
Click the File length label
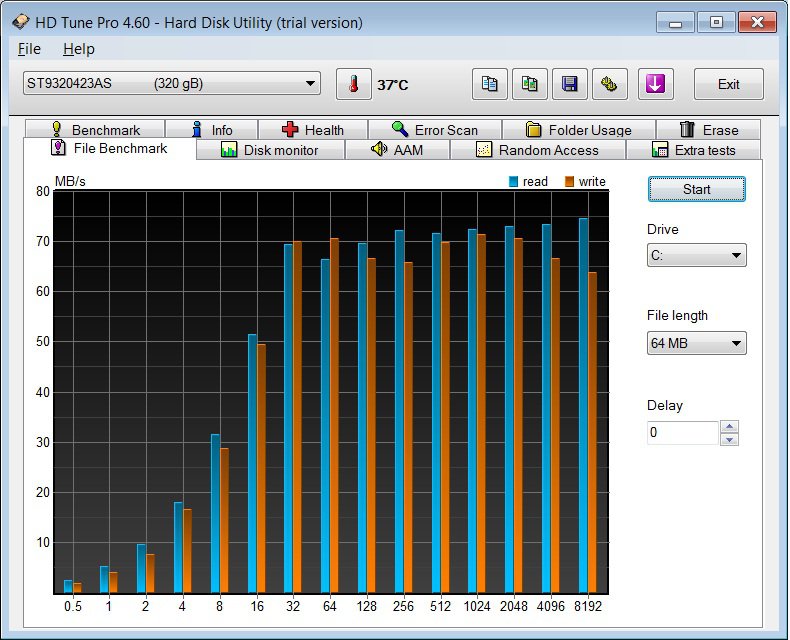[x=677, y=315]
